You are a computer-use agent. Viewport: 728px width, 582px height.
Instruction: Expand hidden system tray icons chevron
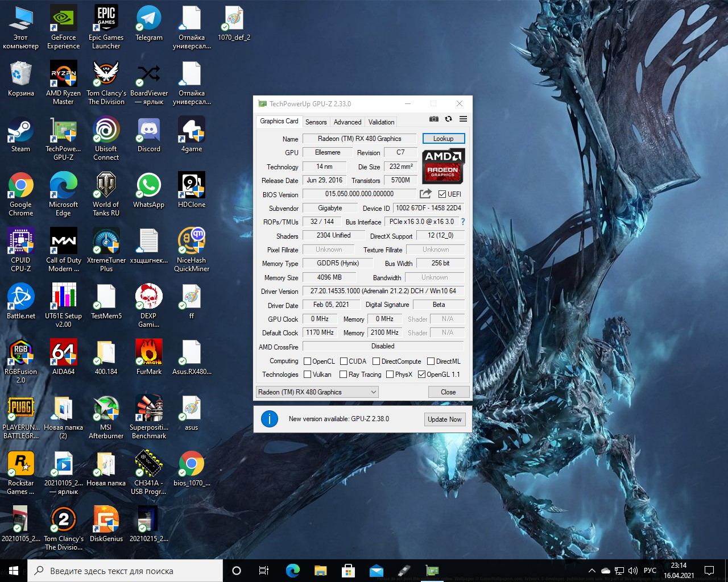tap(592, 571)
